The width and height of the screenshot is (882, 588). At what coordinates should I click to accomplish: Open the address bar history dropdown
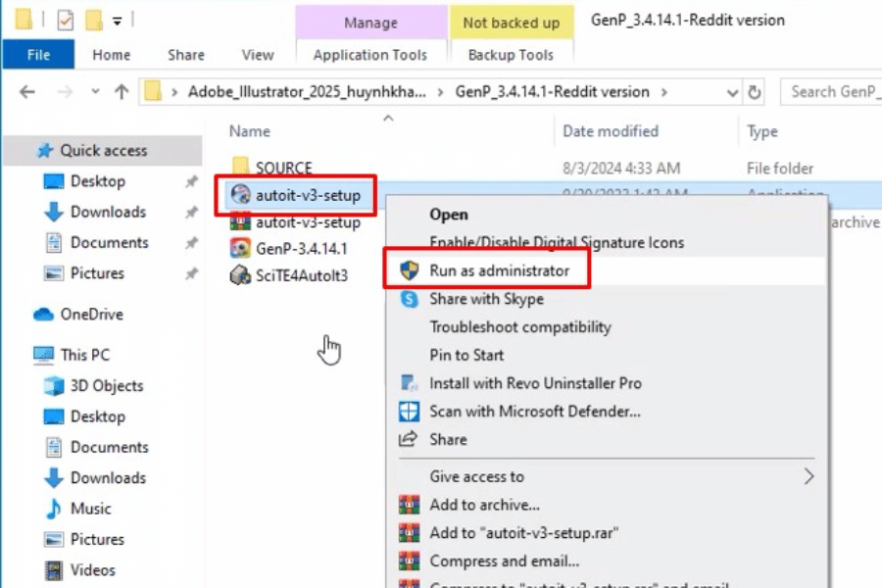(733, 92)
